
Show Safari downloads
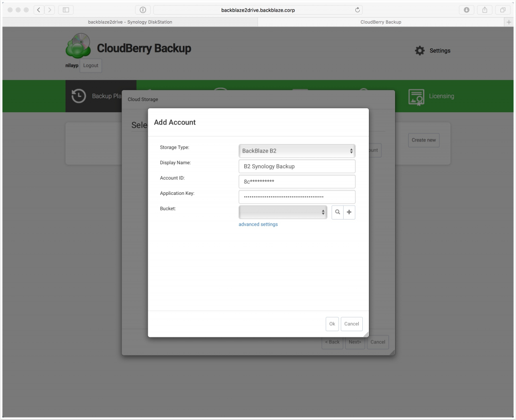point(467,10)
